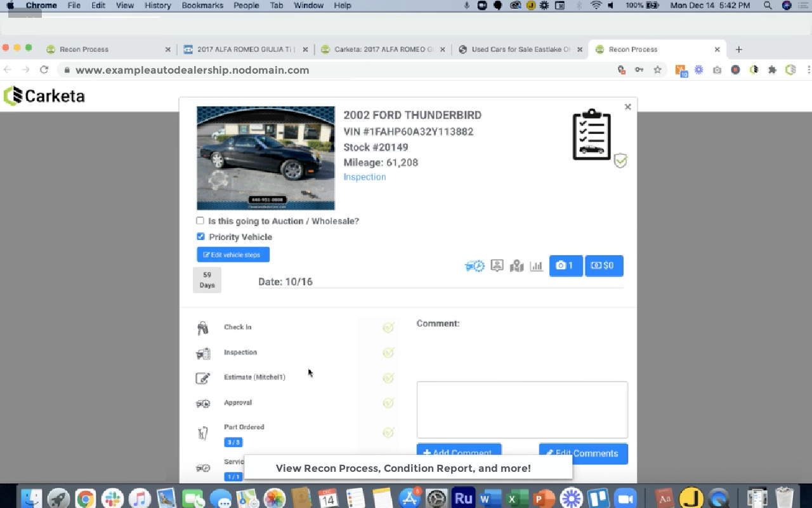Switch to the Used Cars for Sale Eastlake tab
The width and height of the screenshot is (812, 508).
tap(520, 49)
